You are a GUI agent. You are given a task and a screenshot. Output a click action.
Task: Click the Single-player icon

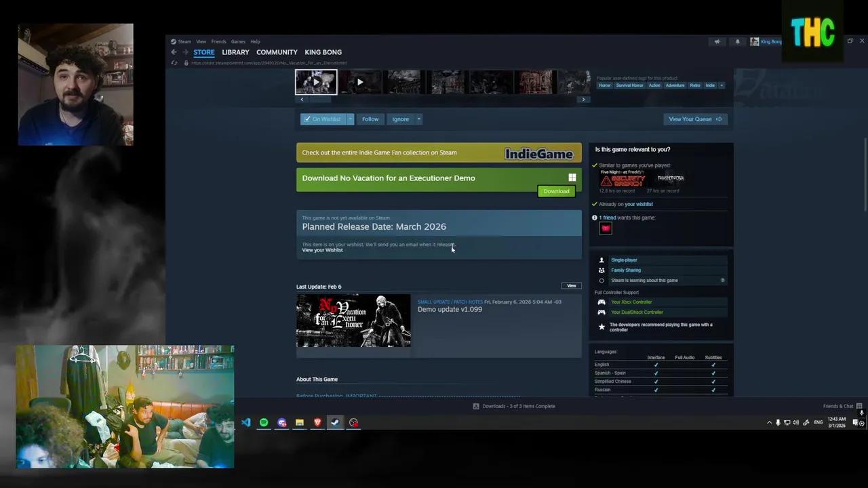coord(601,260)
